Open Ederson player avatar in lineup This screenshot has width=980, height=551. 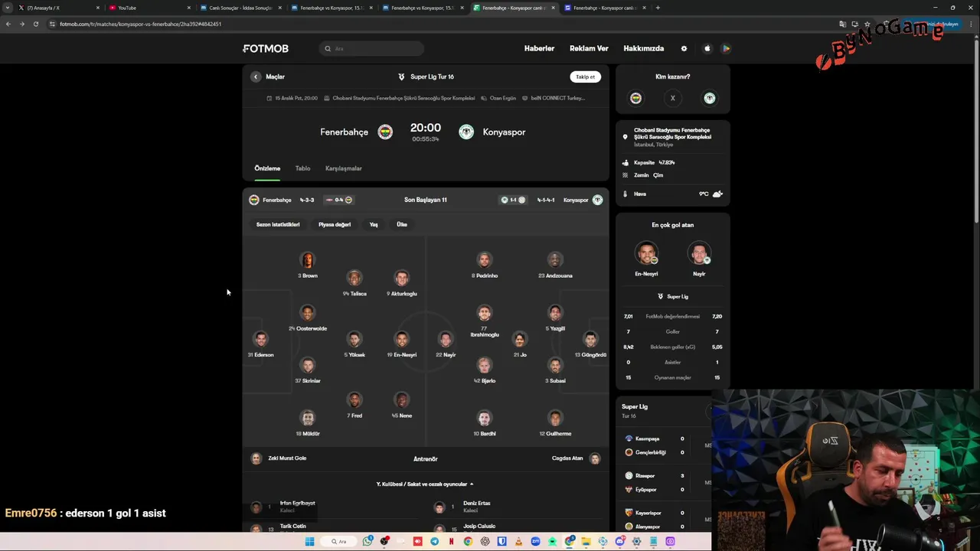click(x=260, y=338)
